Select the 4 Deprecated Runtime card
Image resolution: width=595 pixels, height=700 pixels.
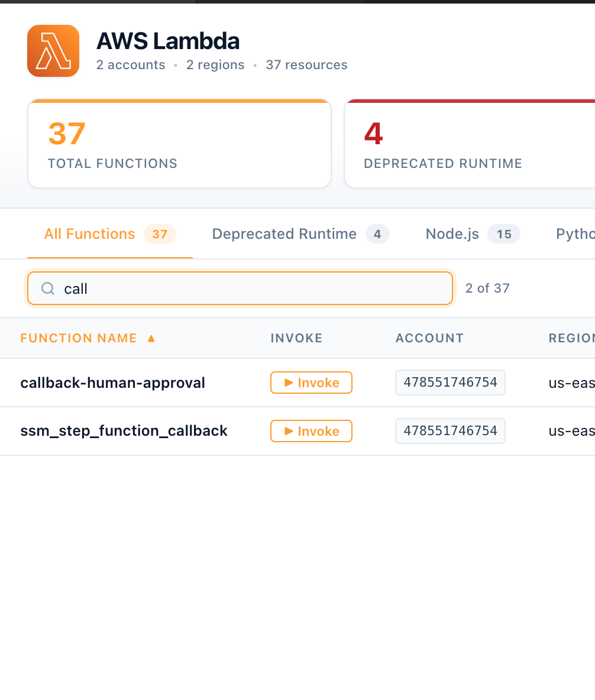click(470, 144)
